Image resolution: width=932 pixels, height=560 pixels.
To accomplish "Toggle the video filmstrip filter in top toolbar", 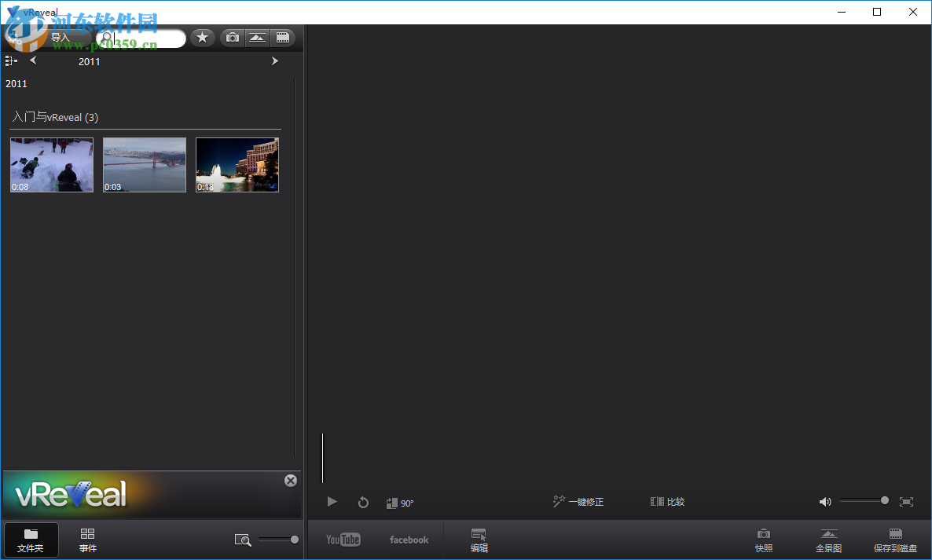I will coord(283,38).
